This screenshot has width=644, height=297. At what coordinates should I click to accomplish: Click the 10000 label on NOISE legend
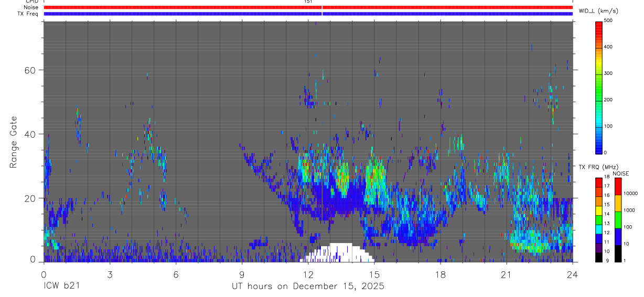[631, 193]
